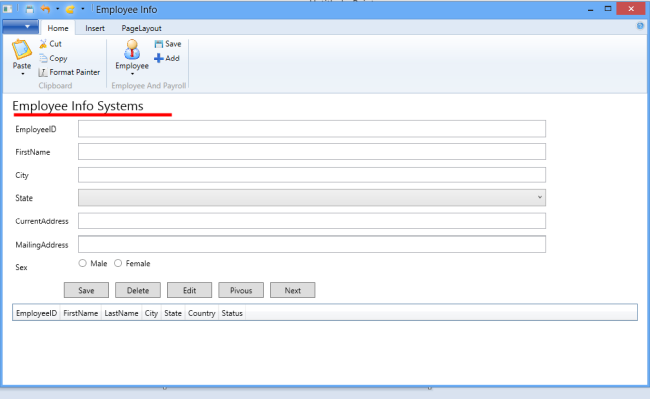The image size is (650, 399).
Task: Open quick access toolbar customize arrow
Action: [82, 9]
